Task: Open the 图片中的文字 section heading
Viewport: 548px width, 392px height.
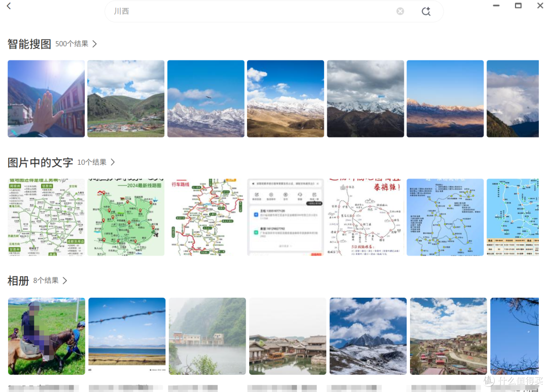Action: click(x=40, y=162)
